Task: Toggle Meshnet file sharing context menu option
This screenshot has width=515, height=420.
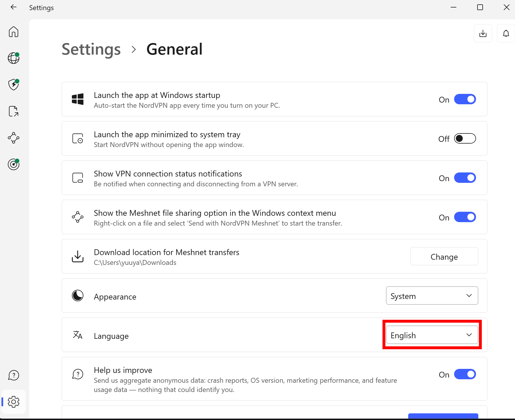Action: pyautogui.click(x=465, y=217)
